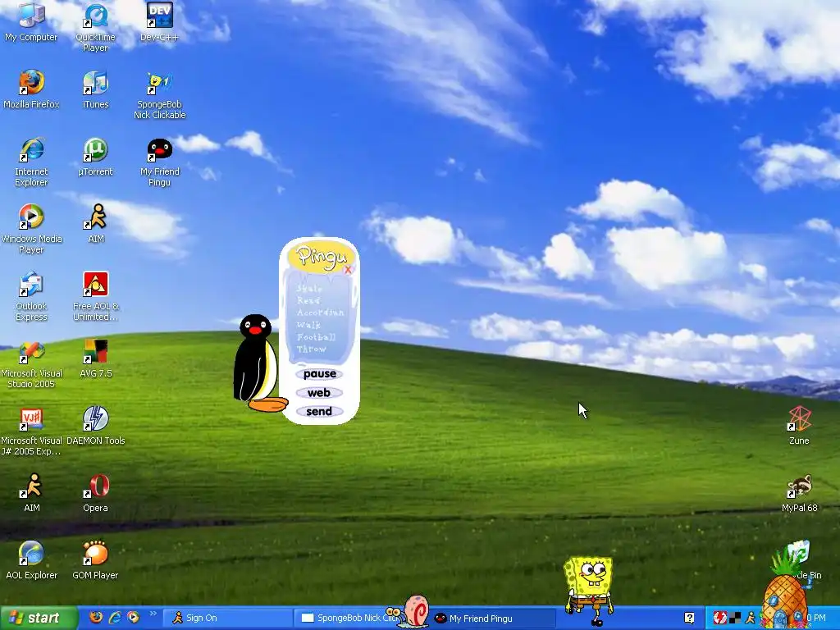This screenshot has width=840, height=630.
Task: Open Zune desktop shortcut
Action: click(799, 426)
